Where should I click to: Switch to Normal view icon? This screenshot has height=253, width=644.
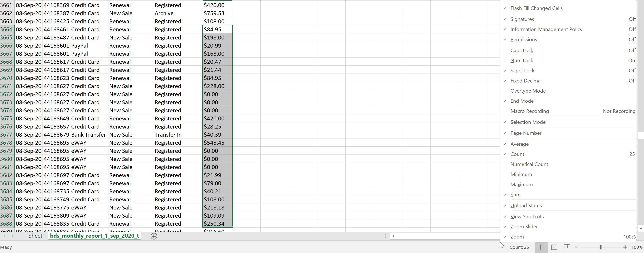[541, 247]
